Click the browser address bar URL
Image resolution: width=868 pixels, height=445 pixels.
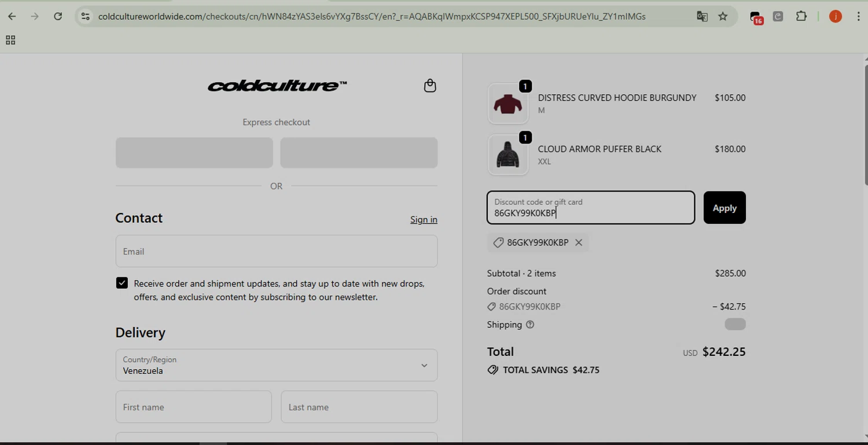[x=372, y=16]
